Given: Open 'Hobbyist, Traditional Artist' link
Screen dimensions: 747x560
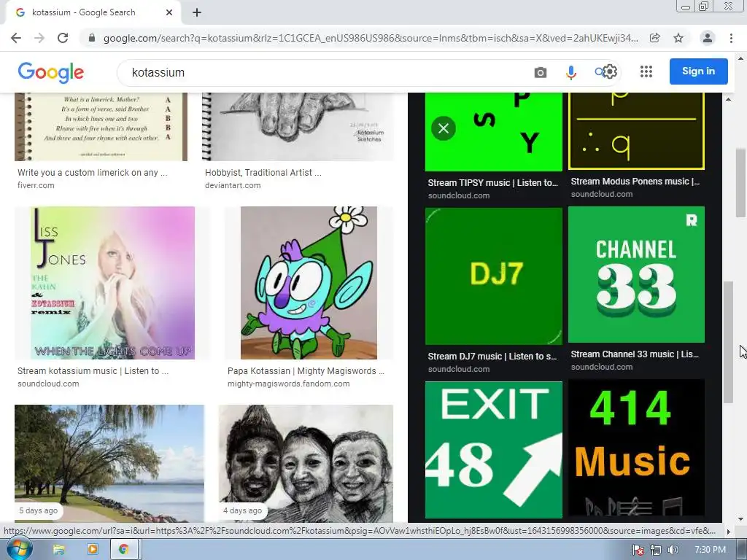Looking at the screenshot, I should [x=263, y=172].
